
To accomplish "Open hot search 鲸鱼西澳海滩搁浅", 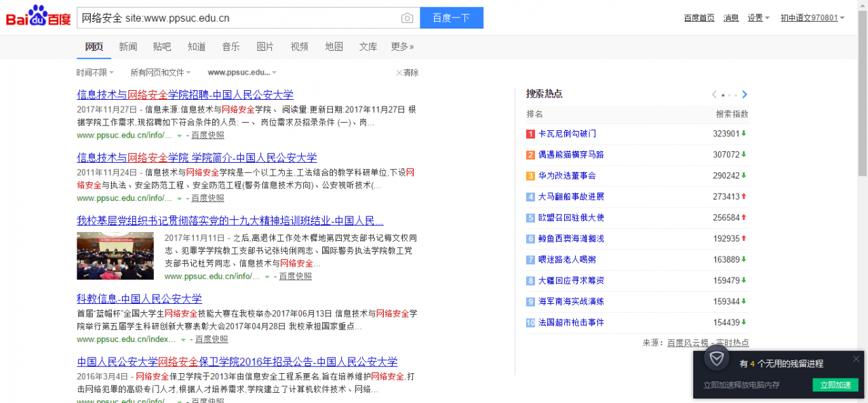I will click(x=571, y=239).
